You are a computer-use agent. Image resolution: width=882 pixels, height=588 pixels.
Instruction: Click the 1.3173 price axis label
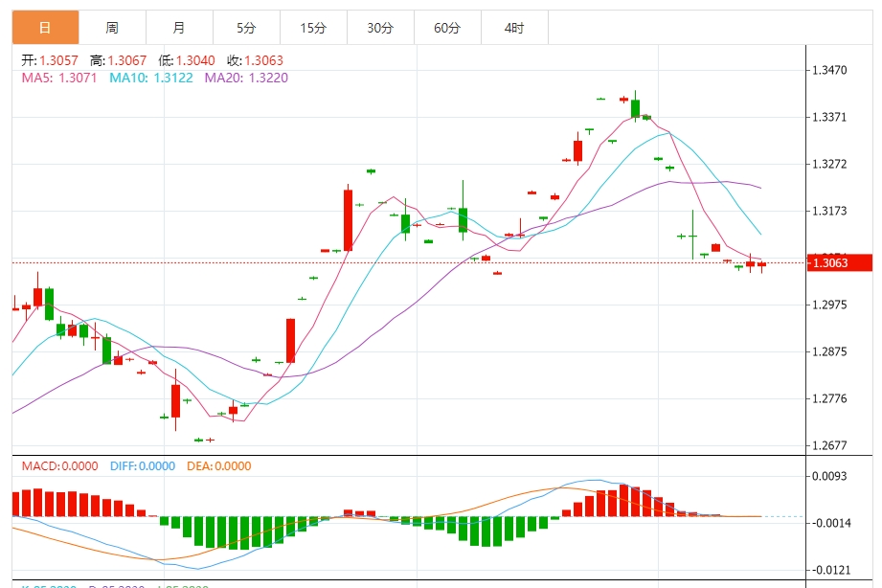pos(829,211)
